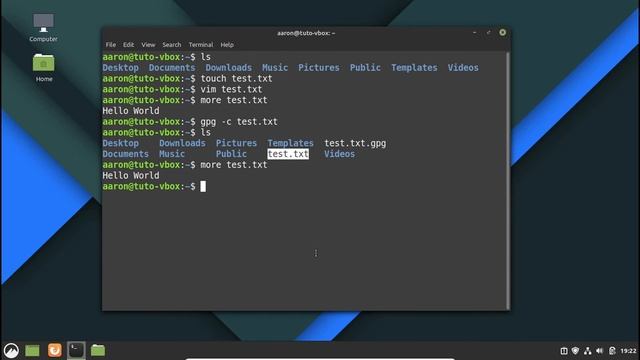
Task: Click Pictures in the second ls output
Action: pos(236,143)
